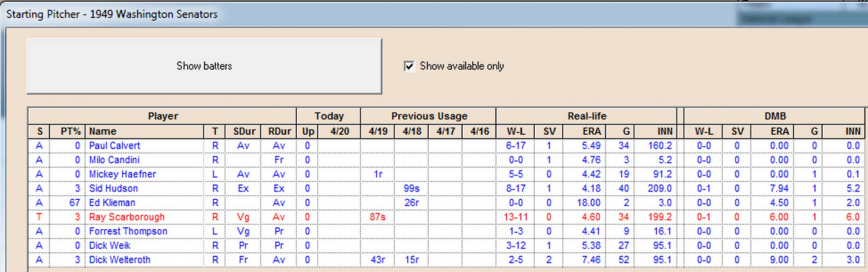Viewport: 868px width, 272px height.
Task: Click the T status for Scarborough
Action: coord(39,217)
